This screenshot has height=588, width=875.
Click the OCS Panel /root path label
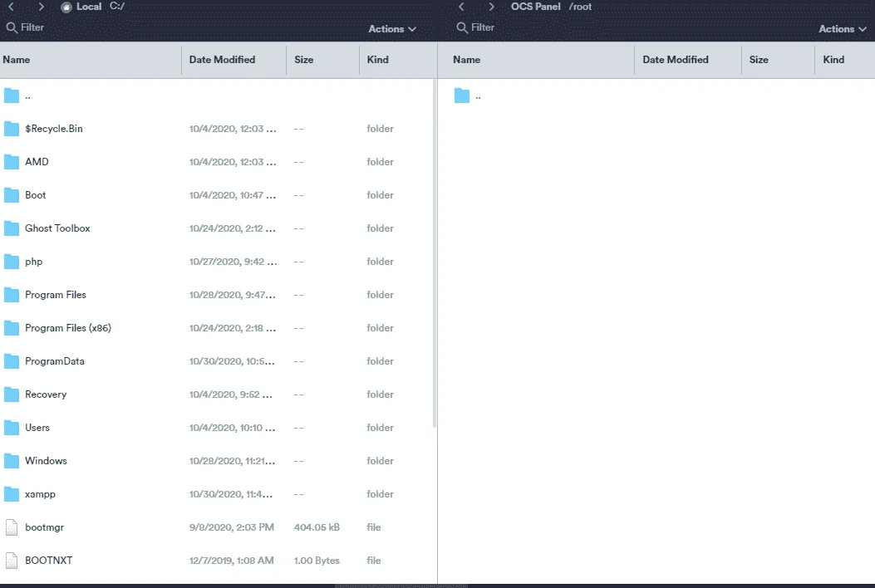click(580, 7)
